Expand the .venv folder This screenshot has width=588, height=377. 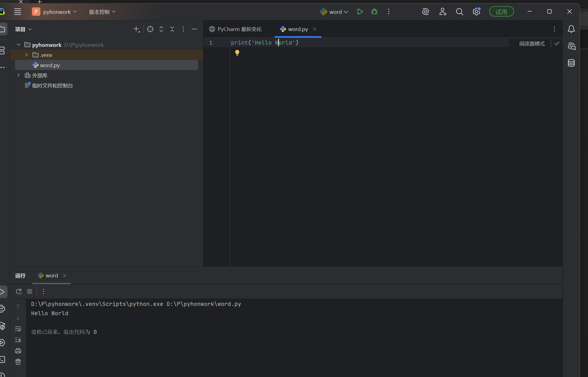(27, 55)
